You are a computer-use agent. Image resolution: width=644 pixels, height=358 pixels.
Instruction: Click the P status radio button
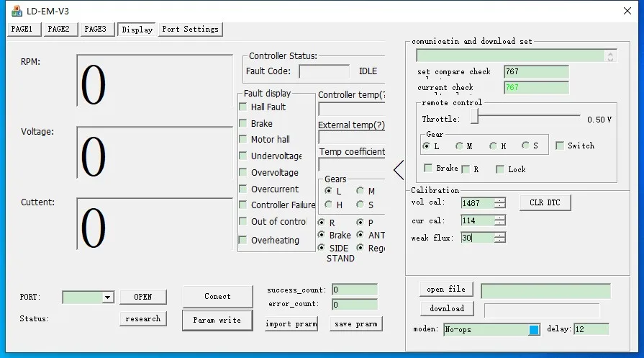(x=360, y=223)
